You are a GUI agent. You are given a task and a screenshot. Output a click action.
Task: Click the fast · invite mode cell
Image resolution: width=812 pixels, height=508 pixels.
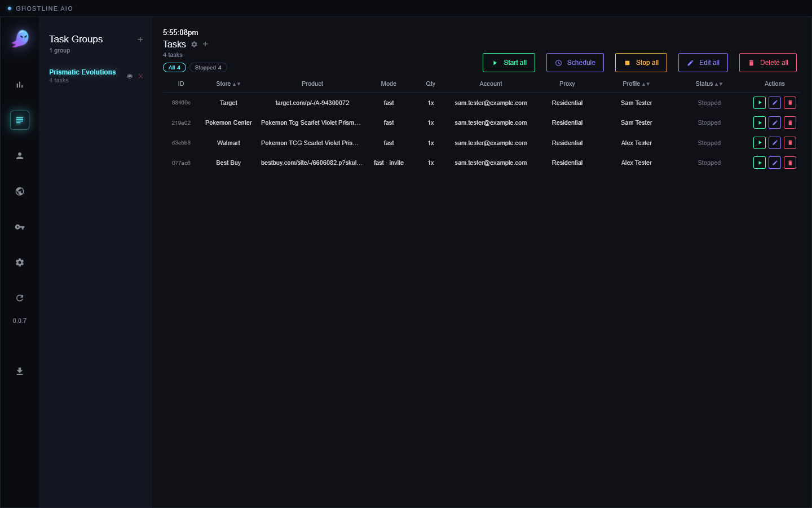tap(389, 163)
